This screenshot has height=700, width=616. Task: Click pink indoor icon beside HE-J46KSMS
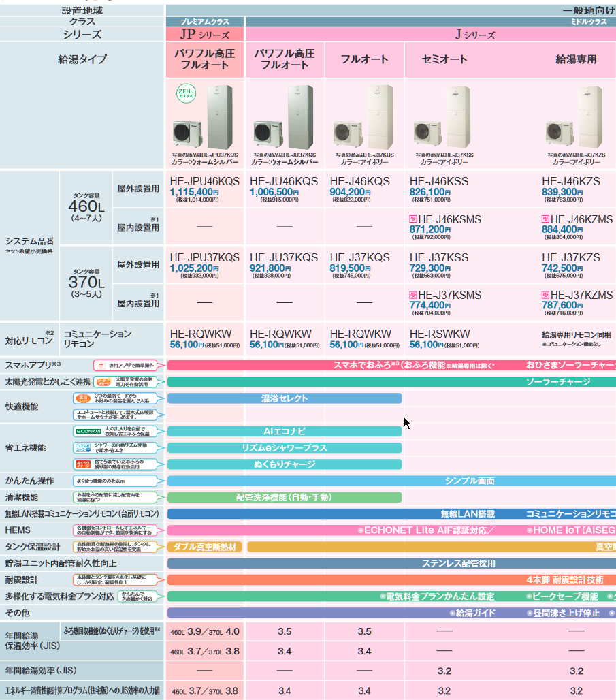click(413, 219)
